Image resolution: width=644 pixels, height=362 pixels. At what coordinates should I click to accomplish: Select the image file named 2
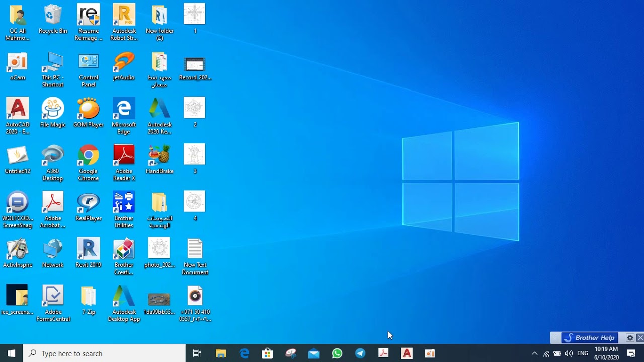(x=195, y=113)
